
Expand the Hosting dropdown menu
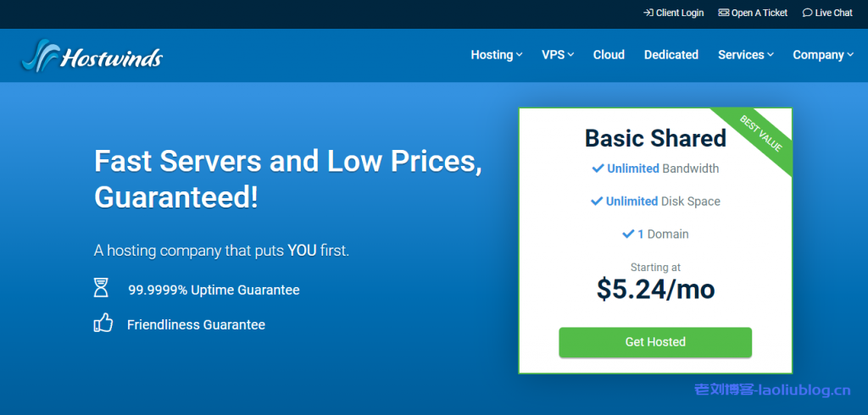(x=497, y=55)
